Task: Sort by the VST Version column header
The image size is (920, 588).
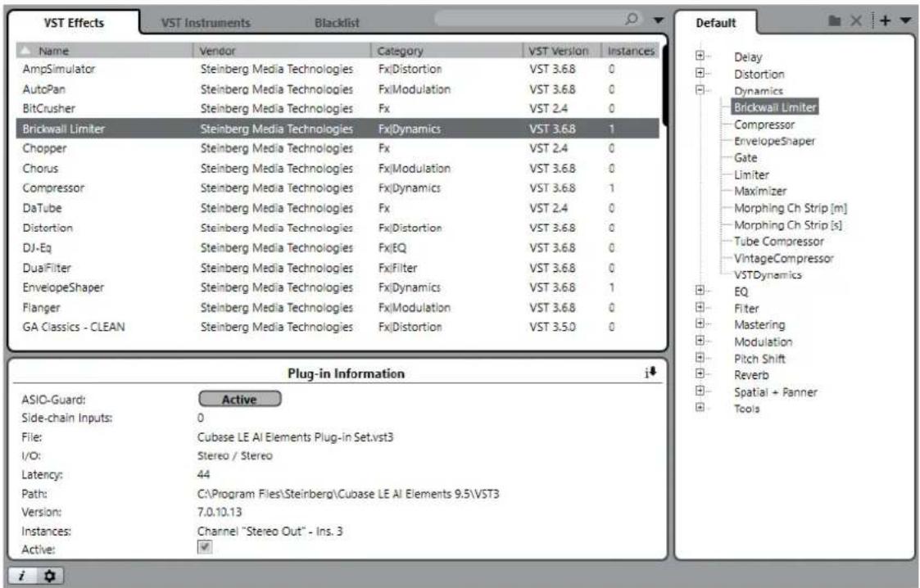Action: tap(562, 51)
